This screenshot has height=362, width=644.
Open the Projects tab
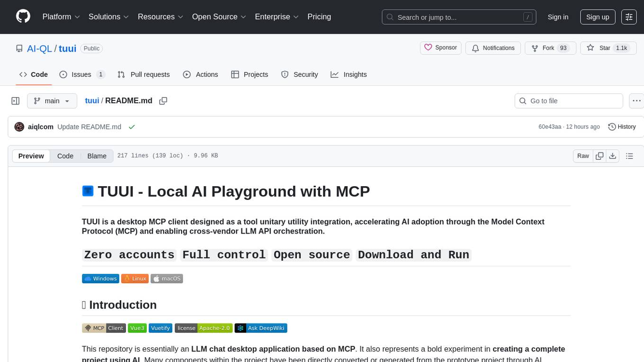[x=250, y=74]
